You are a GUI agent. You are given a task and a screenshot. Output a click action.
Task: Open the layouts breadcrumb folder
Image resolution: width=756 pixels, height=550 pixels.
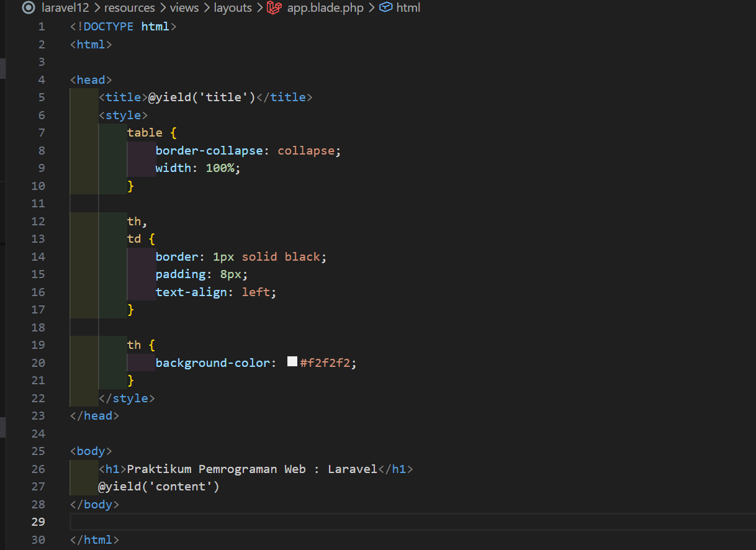(x=233, y=8)
